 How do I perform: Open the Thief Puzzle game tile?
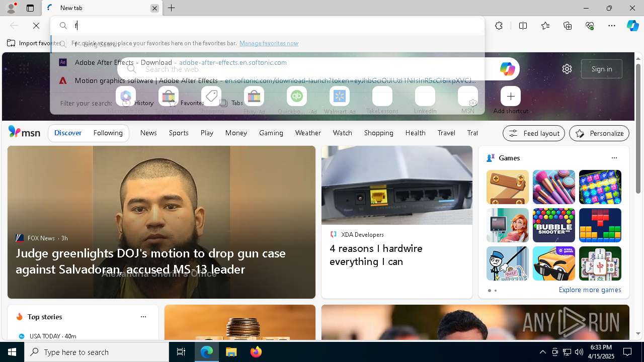pos(507,263)
